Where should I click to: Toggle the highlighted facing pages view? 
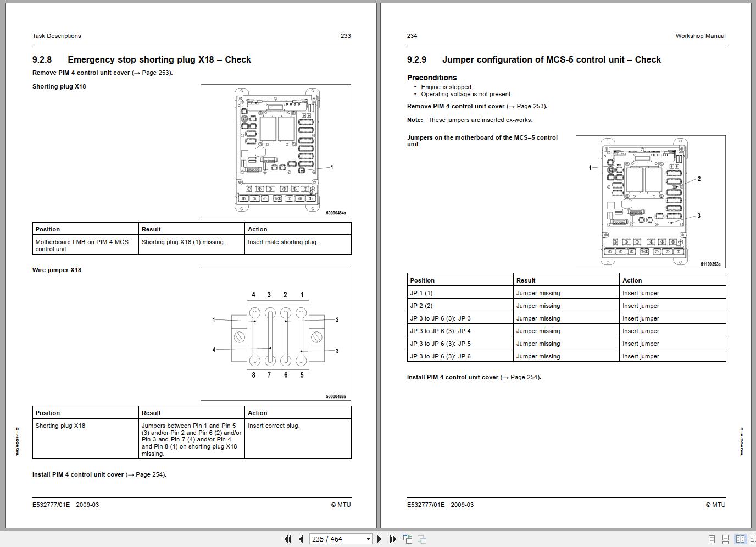740,539
